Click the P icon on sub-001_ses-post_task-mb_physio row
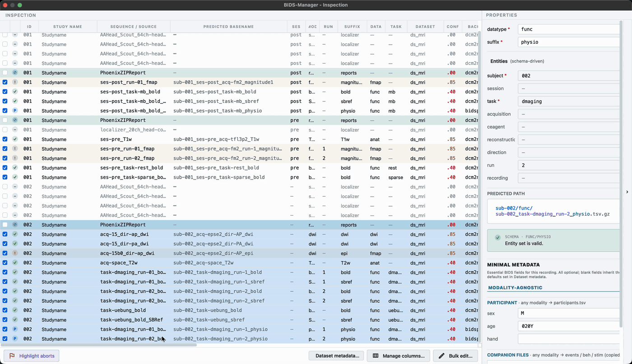 tap(15, 111)
